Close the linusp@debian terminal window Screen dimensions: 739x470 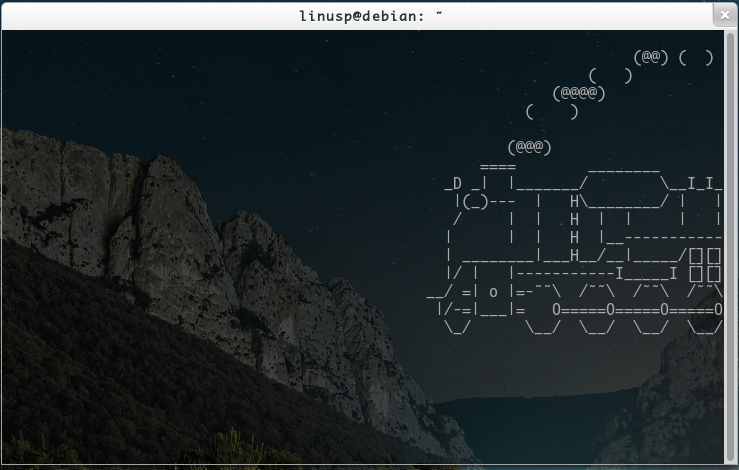(x=725, y=15)
